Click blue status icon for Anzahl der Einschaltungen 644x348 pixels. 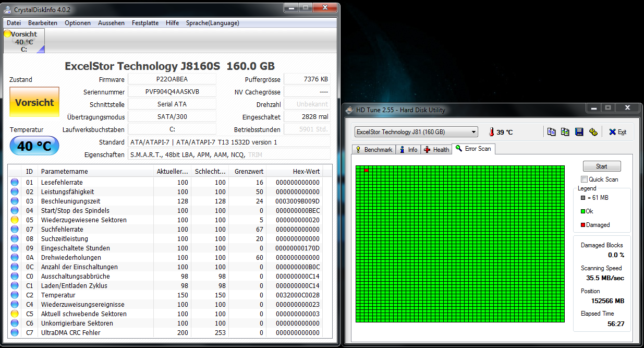(x=15, y=267)
